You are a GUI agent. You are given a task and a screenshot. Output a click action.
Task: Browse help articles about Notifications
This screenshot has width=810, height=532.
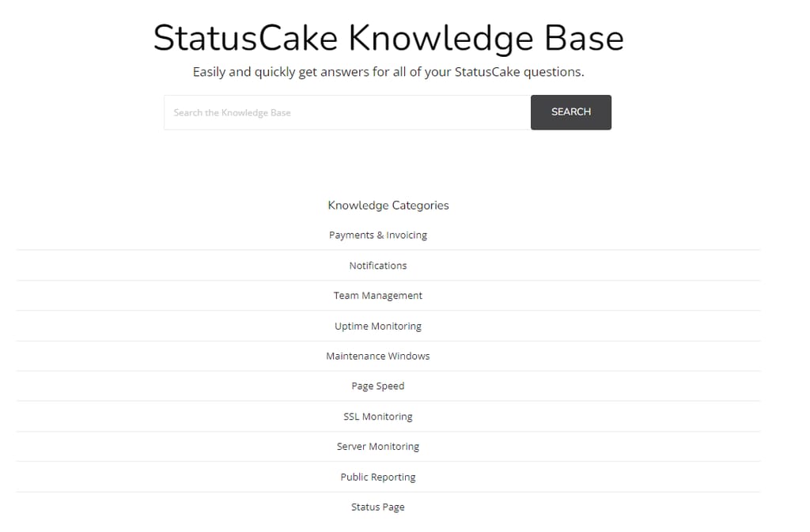pos(378,266)
